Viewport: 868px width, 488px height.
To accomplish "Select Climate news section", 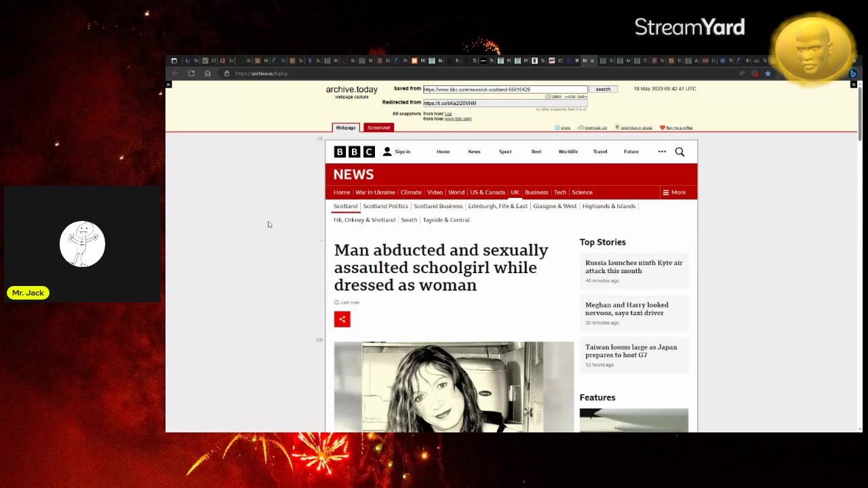I will pyautogui.click(x=411, y=192).
